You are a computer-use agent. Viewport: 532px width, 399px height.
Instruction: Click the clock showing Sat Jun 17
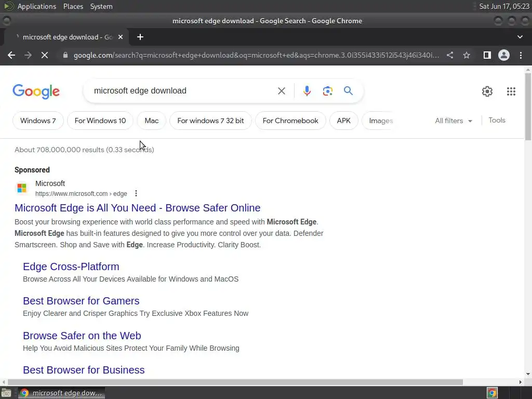click(504, 6)
